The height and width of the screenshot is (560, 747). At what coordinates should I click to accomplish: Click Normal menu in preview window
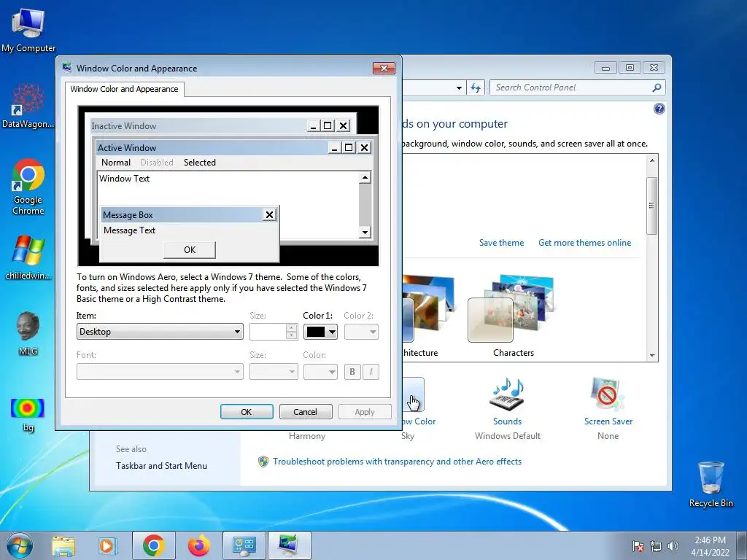pos(116,163)
